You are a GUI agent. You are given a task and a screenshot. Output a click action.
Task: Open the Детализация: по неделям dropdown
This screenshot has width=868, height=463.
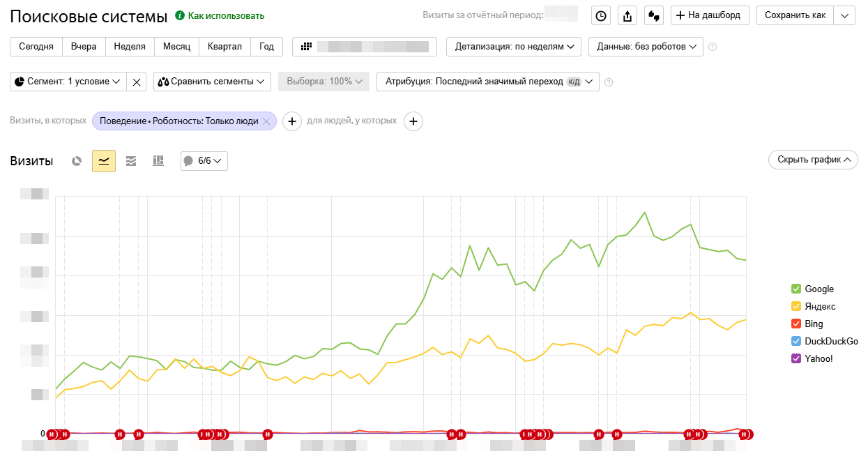[x=514, y=47]
